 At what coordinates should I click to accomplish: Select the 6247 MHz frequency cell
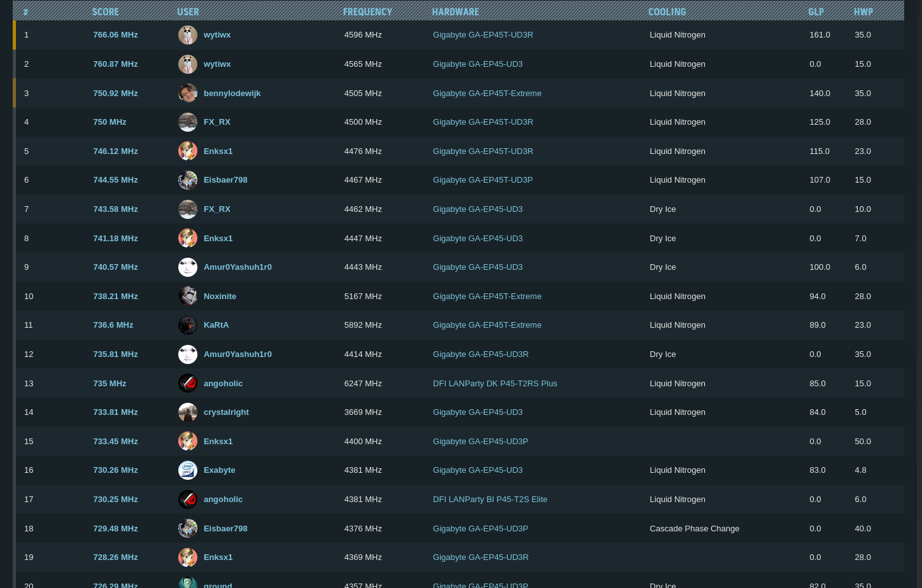click(363, 384)
